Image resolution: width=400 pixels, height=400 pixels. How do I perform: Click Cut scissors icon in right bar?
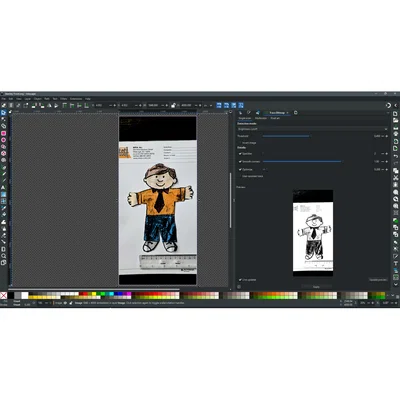396,178
